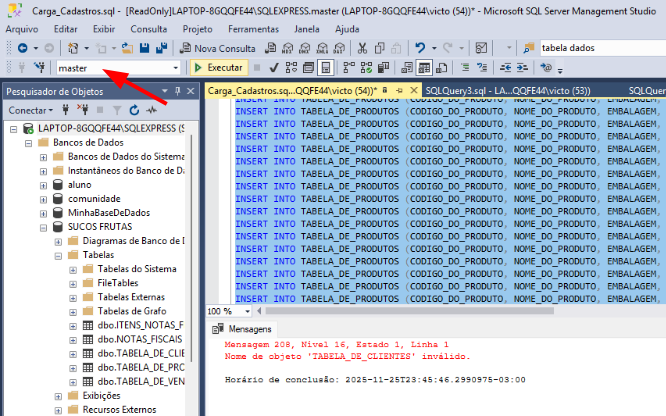Toggle Include Actual Execution Plan
Image resolution: width=666 pixels, height=416 pixels.
349,68
